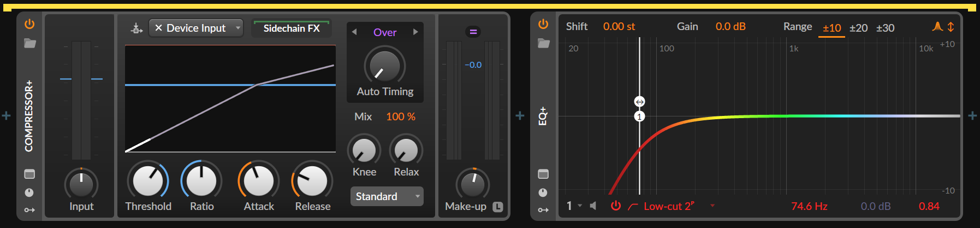Image resolution: width=980 pixels, height=228 pixels.
Task: Open the EQ+ modulator routing icon
Action: (x=543, y=210)
